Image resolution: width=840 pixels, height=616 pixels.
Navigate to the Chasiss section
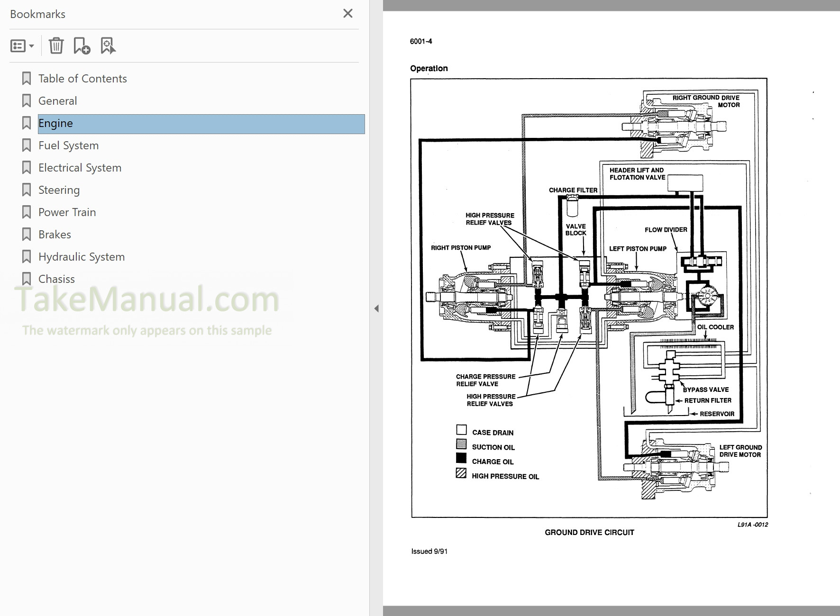tap(56, 279)
